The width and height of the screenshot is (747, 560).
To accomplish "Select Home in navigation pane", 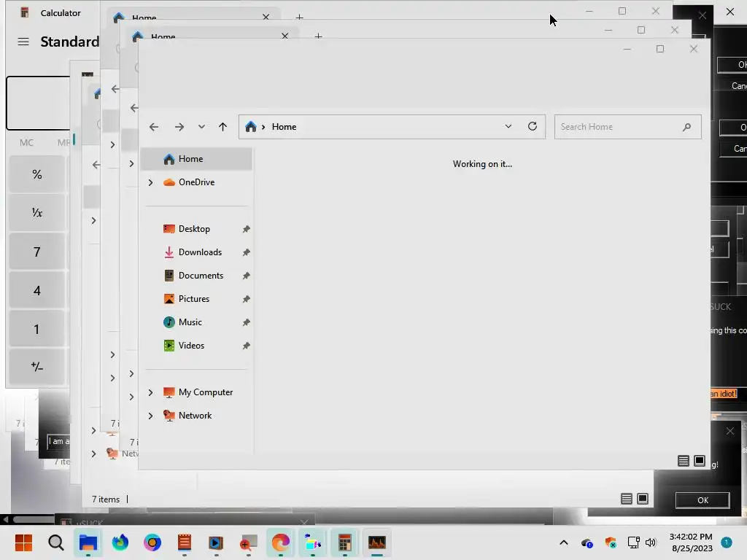I will coord(197,158).
